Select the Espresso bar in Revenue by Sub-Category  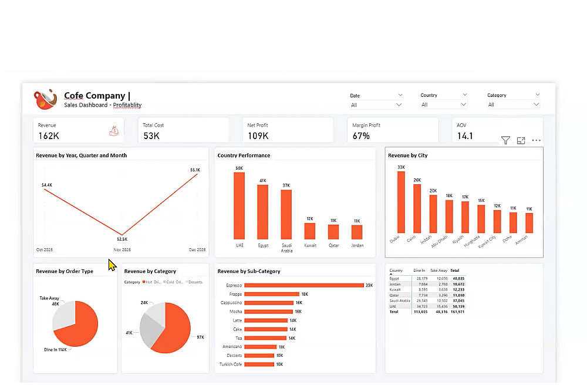[x=304, y=285]
